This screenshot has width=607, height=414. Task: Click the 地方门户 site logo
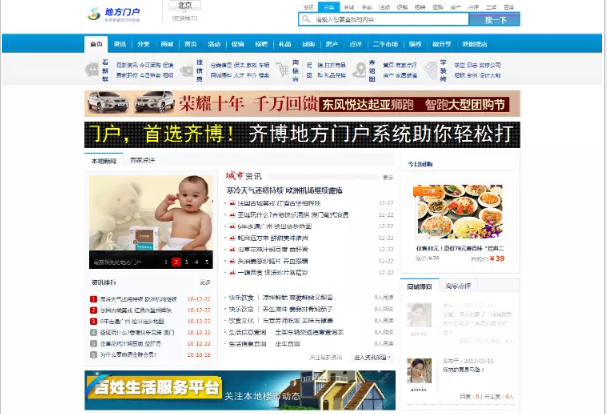coord(114,14)
